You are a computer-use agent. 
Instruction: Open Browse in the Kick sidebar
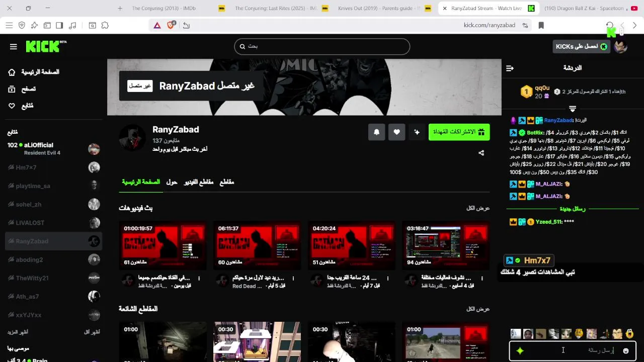tap(22, 89)
